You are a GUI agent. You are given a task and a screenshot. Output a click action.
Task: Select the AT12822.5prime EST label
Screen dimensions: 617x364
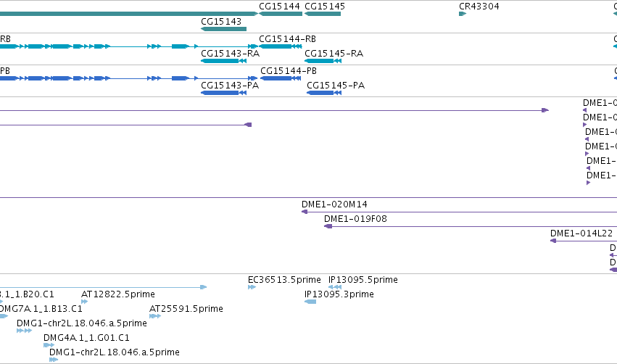pyautogui.click(x=118, y=294)
